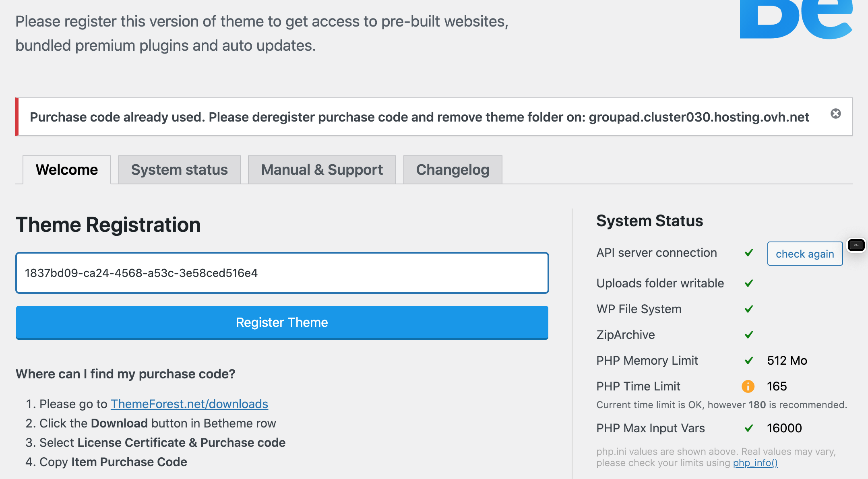Click the green checkmark beside API server connection
The width and height of the screenshot is (868, 479).
pyautogui.click(x=749, y=253)
